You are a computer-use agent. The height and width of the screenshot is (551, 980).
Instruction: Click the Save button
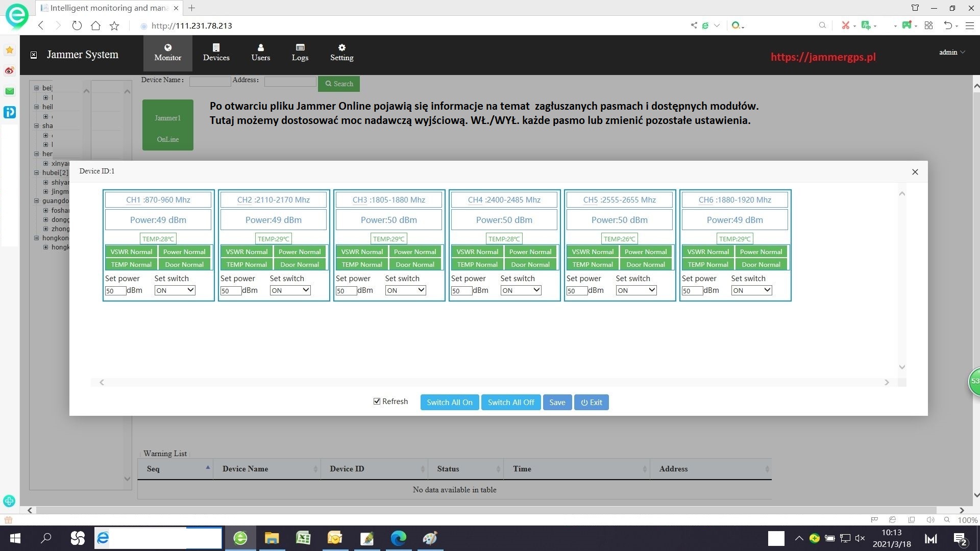[x=557, y=402]
